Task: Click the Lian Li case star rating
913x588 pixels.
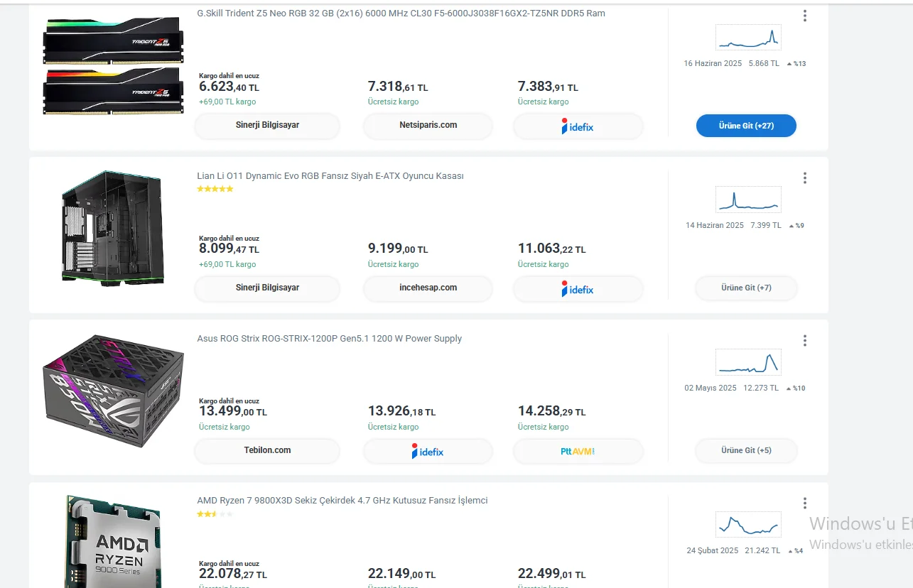Action: (x=215, y=189)
